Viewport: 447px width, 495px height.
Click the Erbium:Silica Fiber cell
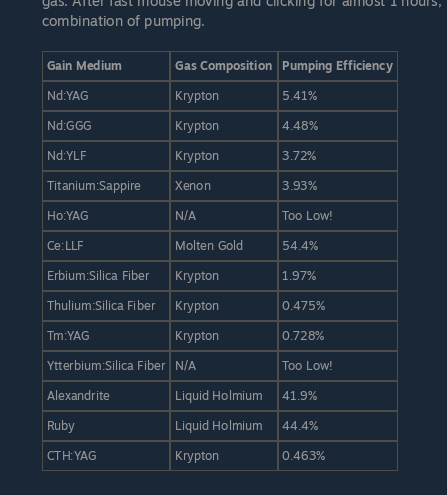tap(106, 276)
